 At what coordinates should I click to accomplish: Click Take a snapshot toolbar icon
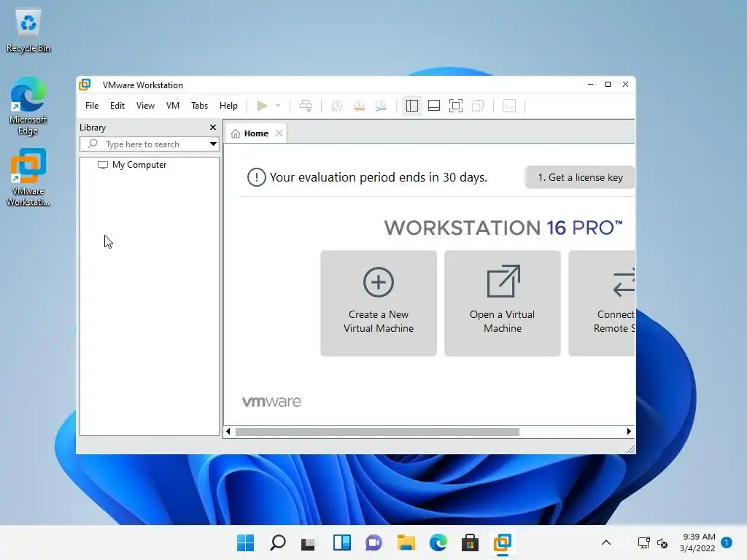tap(337, 106)
